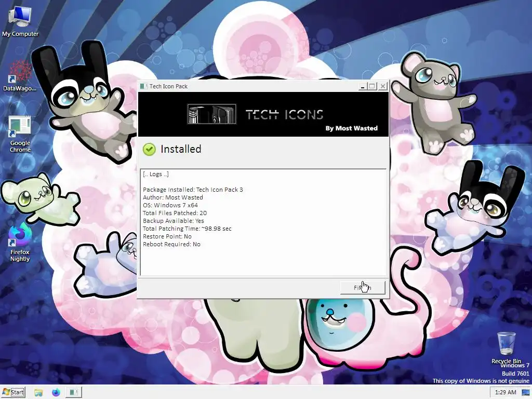Activate Tech Icon Pack taskbar button
Viewport: 532px width, 399px height.
[x=74, y=393]
